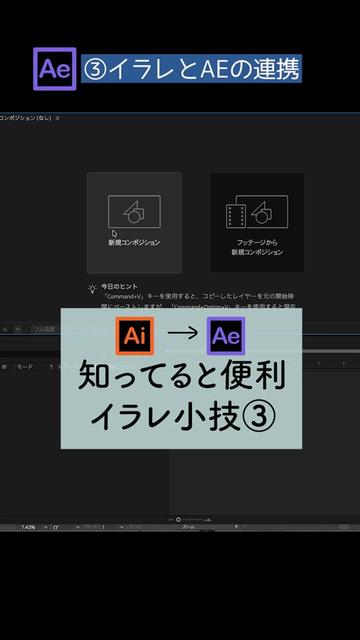Click the 今日のヒント heading
Screen dimensions: 360x640
coord(120,287)
